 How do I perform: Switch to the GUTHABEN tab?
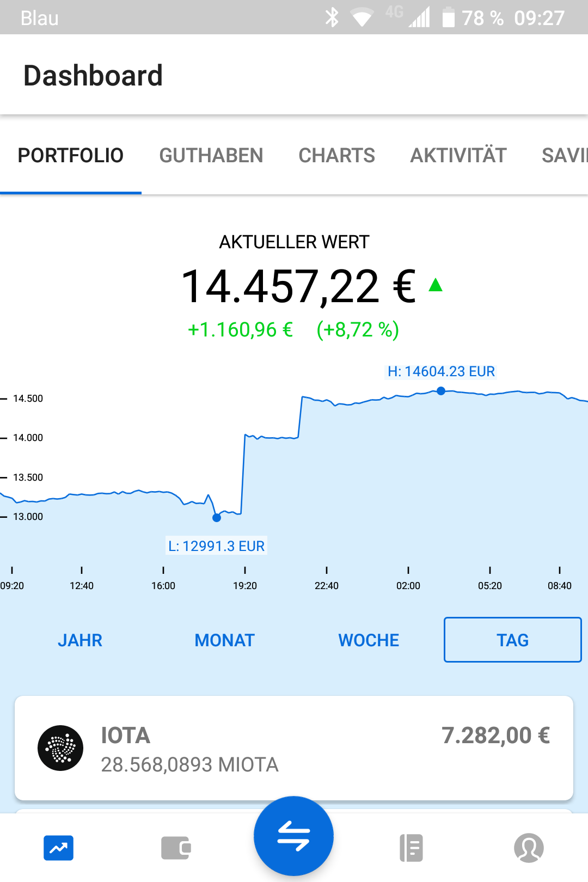(211, 156)
